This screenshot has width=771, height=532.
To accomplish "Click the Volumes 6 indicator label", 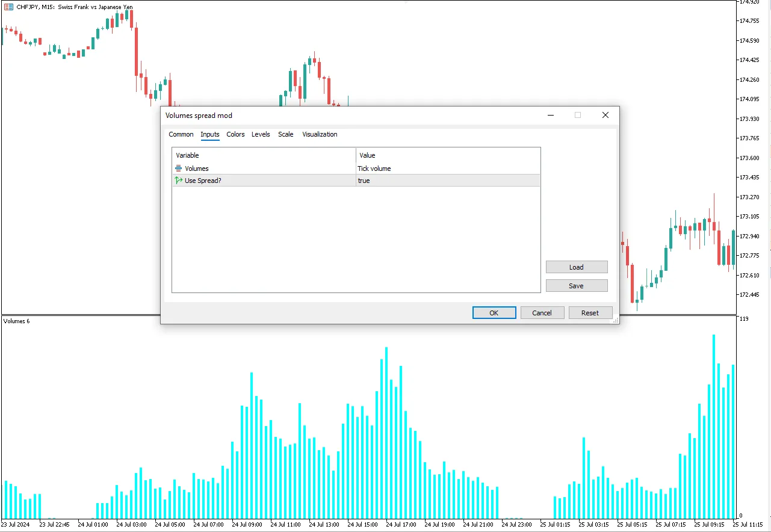I will tap(16, 321).
